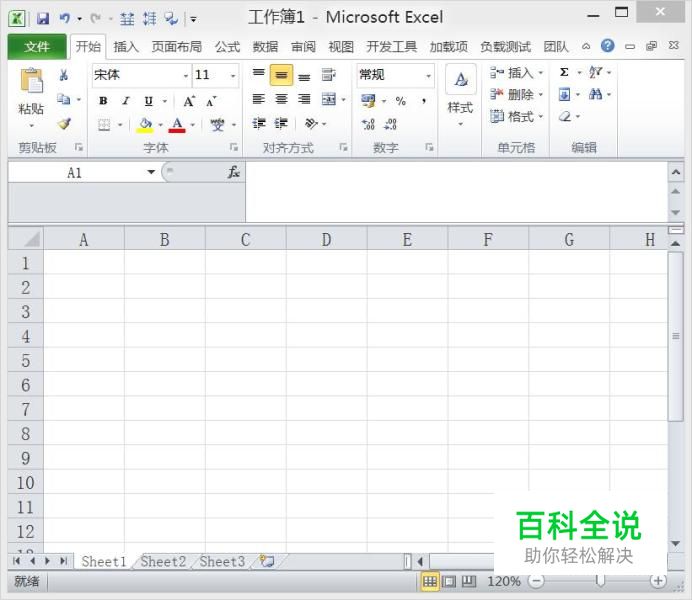
Task: Apply fill color with the paint bucket
Action: (145, 125)
